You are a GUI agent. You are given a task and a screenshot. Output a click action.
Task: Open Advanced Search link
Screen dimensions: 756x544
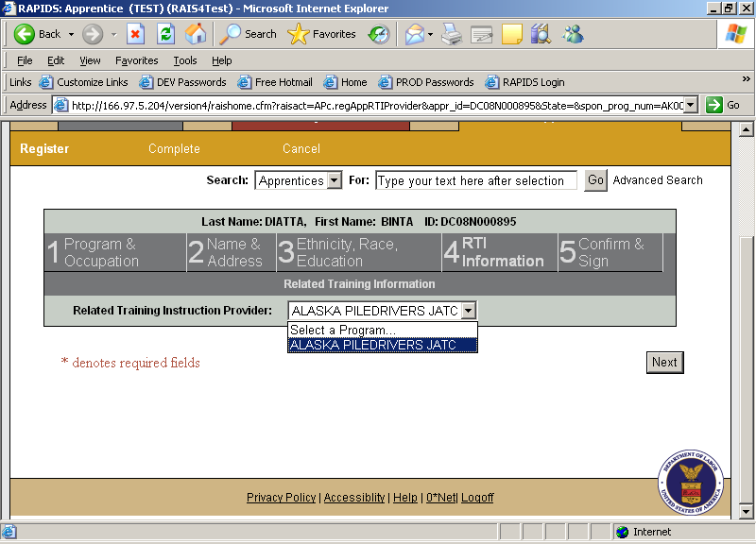(658, 180)
